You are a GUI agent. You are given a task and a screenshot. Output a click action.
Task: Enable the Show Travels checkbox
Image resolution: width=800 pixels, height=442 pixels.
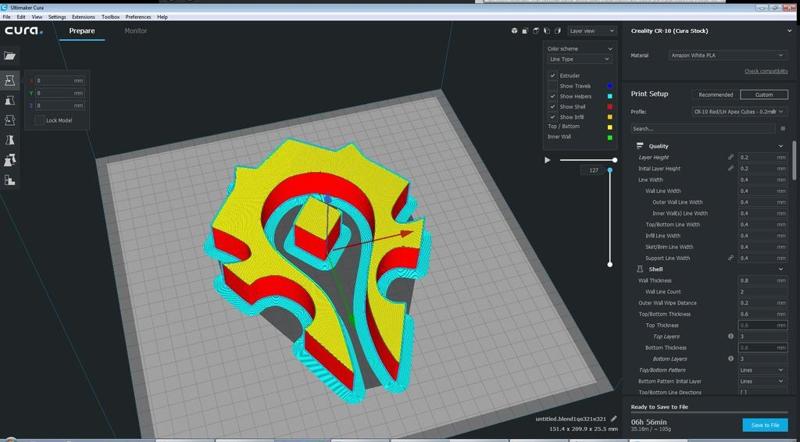(x=553, y=86)
